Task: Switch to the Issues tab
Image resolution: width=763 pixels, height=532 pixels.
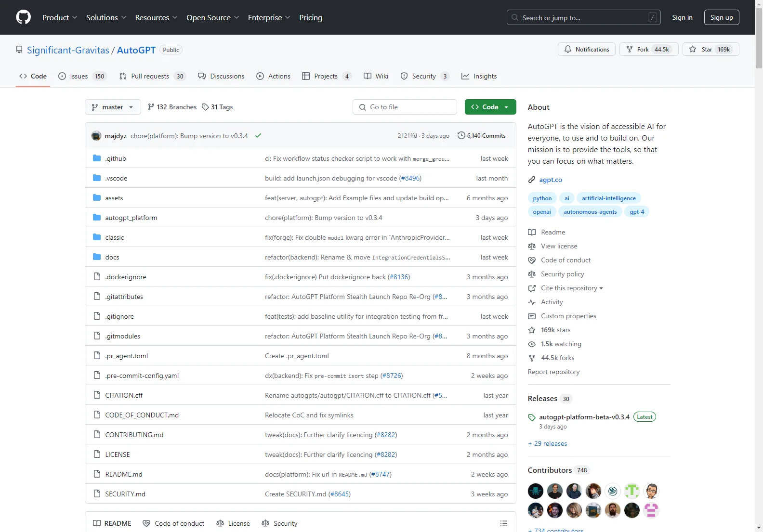Action: coord(82,76)
